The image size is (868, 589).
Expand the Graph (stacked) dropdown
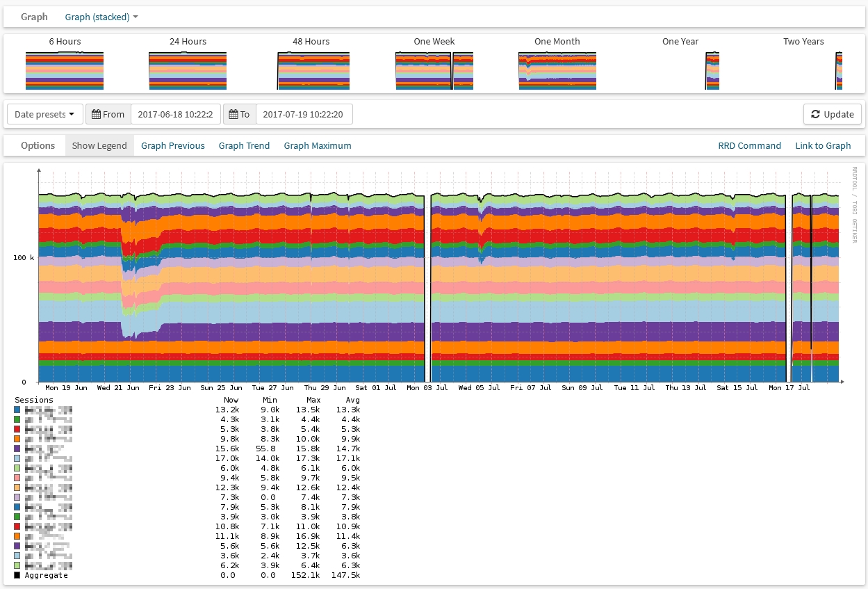click(x=101, y=17)
